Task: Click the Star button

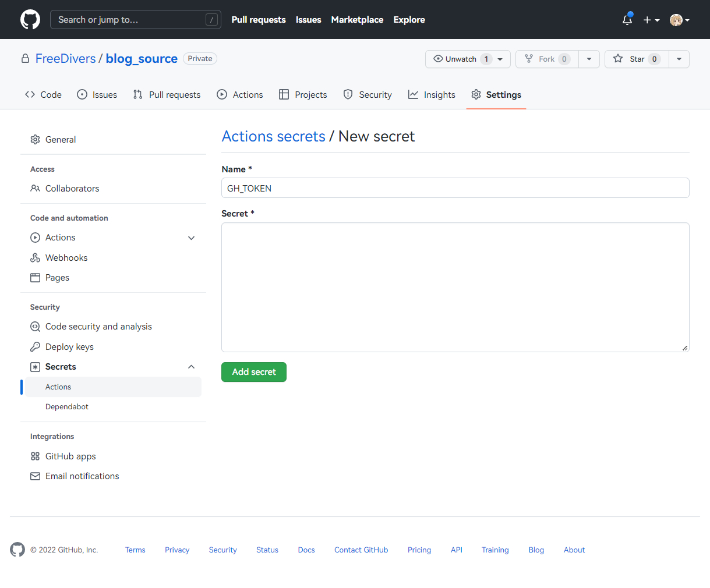Action: [637, 59]
